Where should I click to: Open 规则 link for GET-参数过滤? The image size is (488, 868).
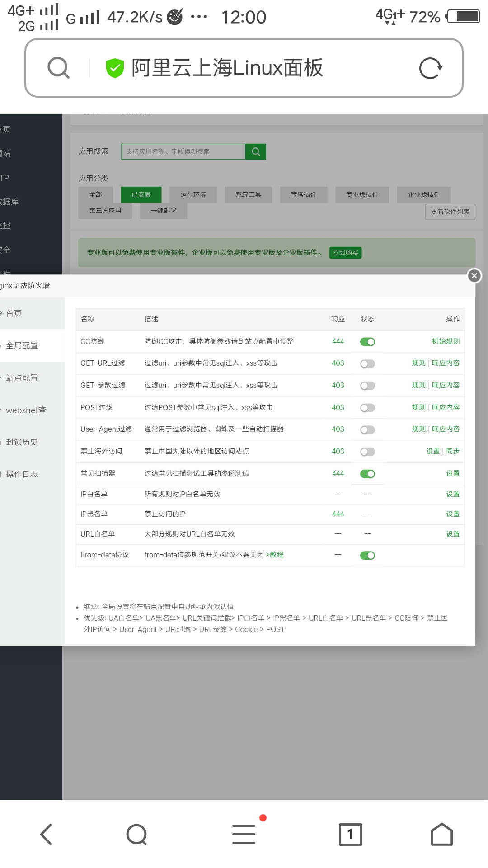click(x=418, y=385)
